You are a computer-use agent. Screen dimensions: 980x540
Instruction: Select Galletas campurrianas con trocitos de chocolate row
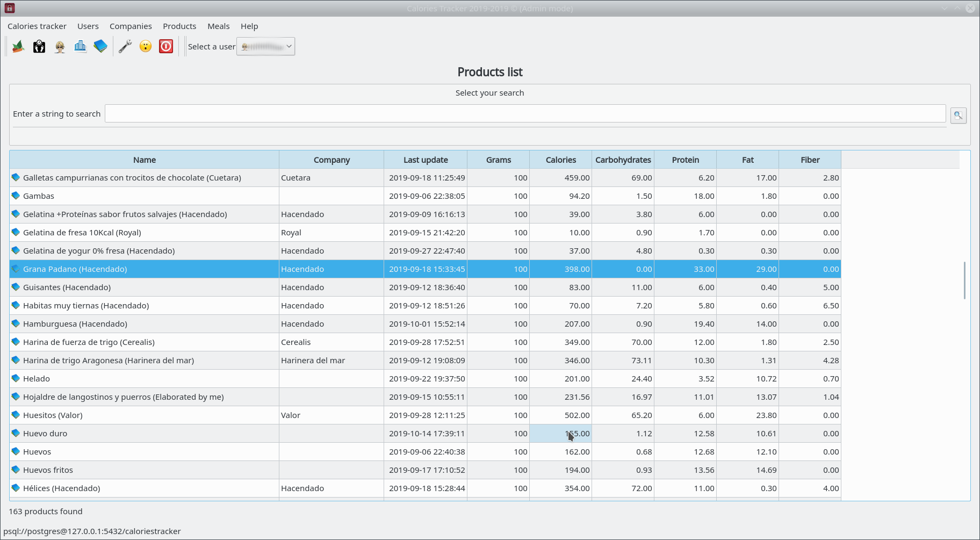pyautogui.click(x=426, y=177)
